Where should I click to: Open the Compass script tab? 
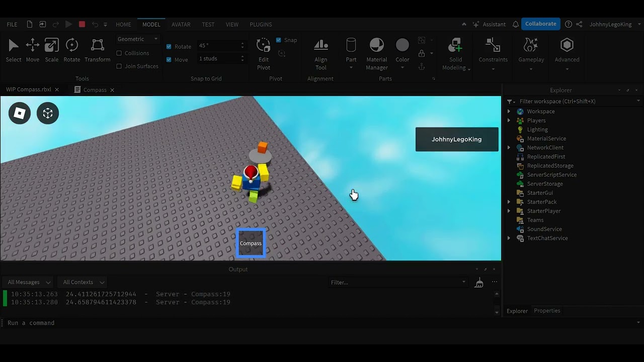[95, 90]
